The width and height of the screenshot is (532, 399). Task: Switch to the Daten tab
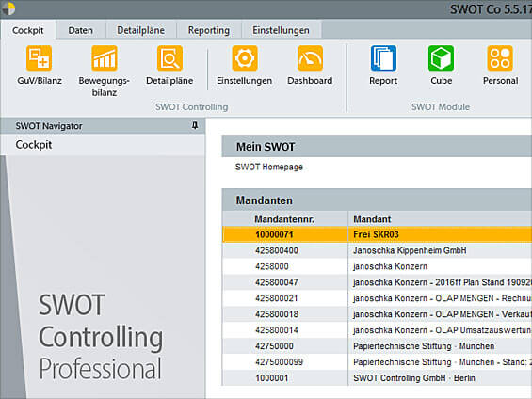click(80, 30)
